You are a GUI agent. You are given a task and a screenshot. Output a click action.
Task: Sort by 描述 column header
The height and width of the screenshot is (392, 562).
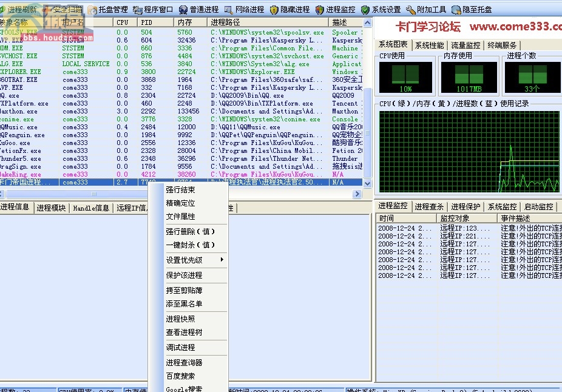click(345, 22)
